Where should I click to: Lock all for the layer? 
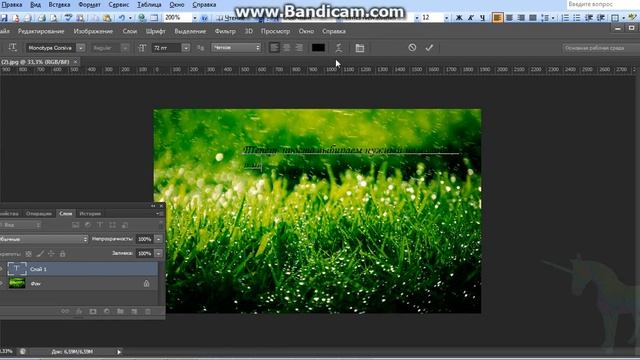(62, 254)
